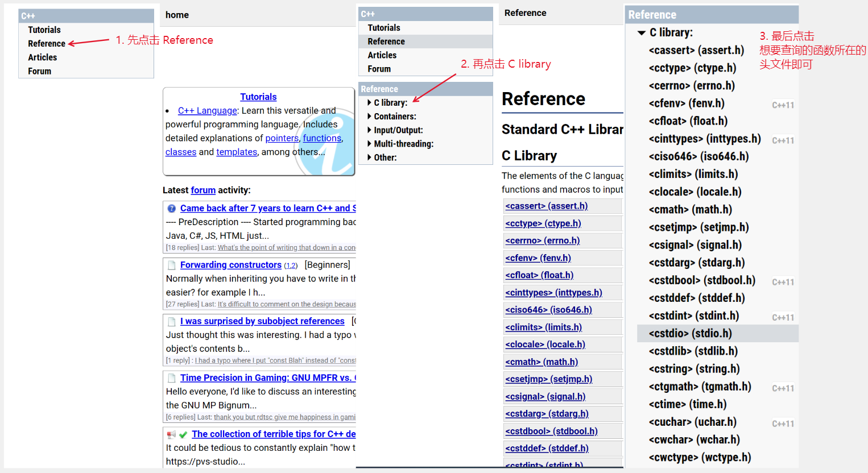Open the underlined '<cassert> (assert.h)' link
The height and width of the screenshot is (473, 868).
(x=547, y=206)
